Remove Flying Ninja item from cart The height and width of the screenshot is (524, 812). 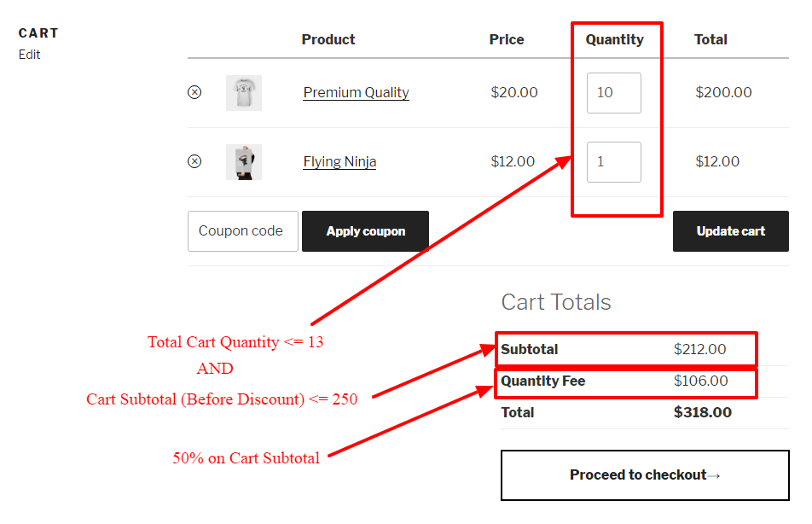(194, 161)
